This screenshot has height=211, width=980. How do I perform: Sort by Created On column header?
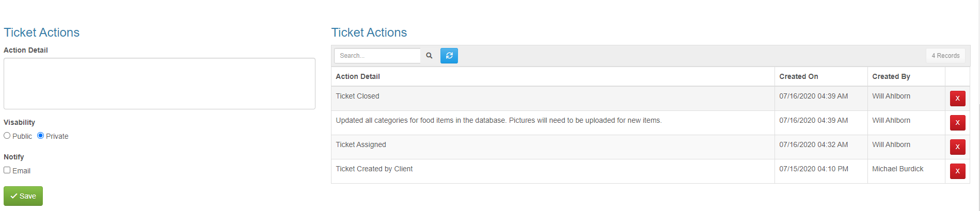[x=799, y=76]
